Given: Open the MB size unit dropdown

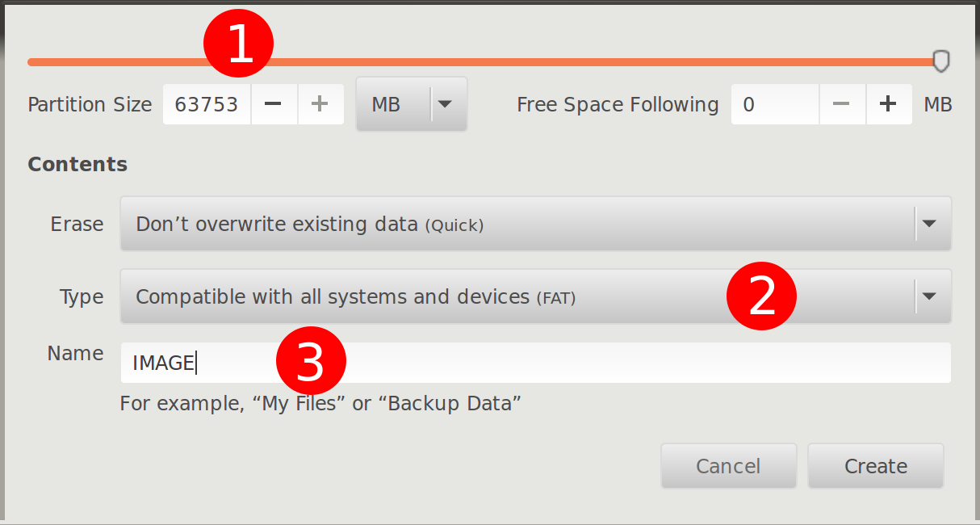Looking at the screenshot, I should [x=411, y=104].
